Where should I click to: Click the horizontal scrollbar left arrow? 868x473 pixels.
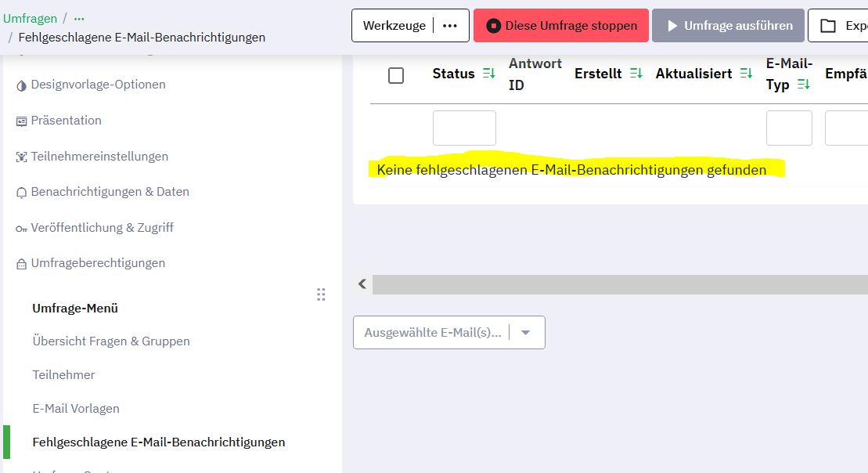coord(362,284)
